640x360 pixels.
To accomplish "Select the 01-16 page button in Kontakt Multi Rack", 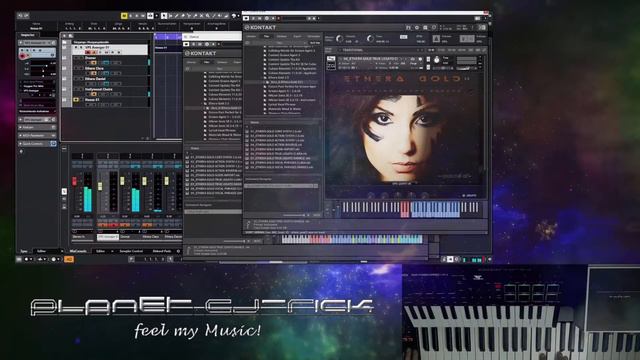I will tap(431, 50).
